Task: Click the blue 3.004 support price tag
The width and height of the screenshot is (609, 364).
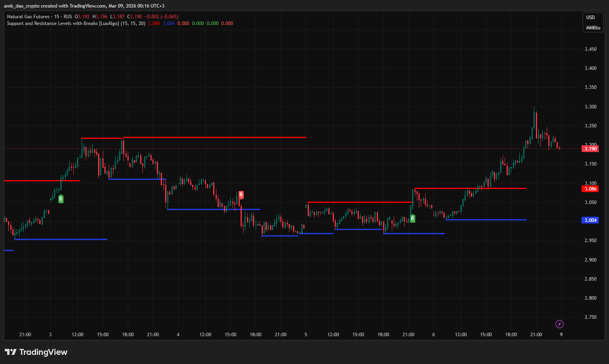Action: [x=590, y=220]
